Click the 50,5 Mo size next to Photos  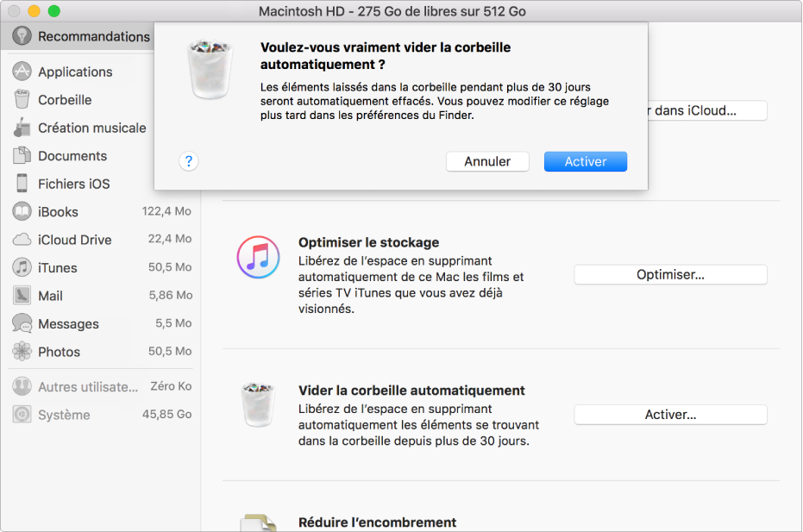(170, 351)
